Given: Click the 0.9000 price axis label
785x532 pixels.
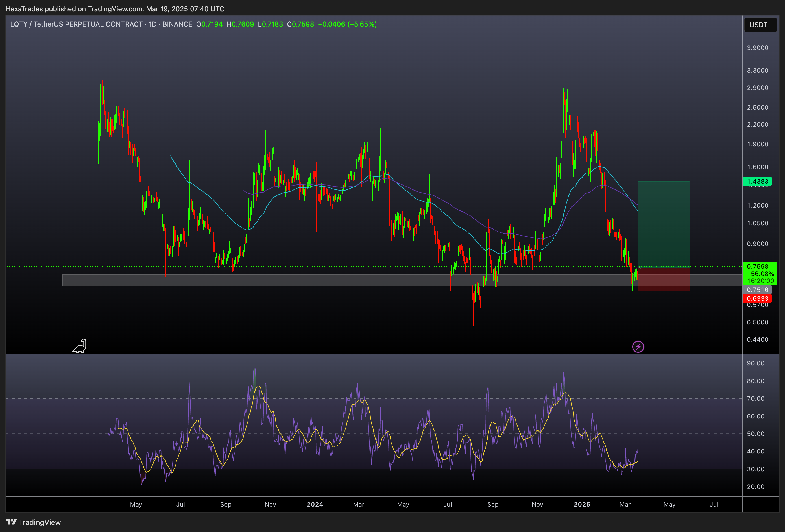Looking at the screenshot, I should [757, 244].
